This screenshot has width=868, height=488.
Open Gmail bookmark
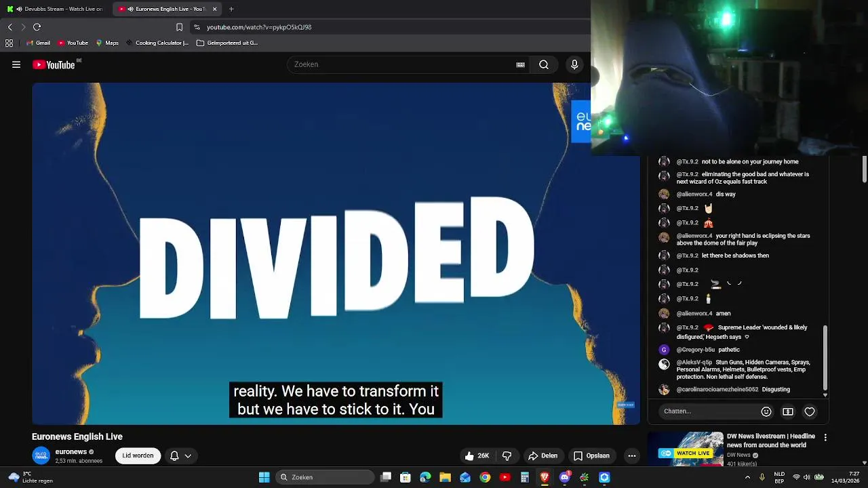(x=38, y=43)
